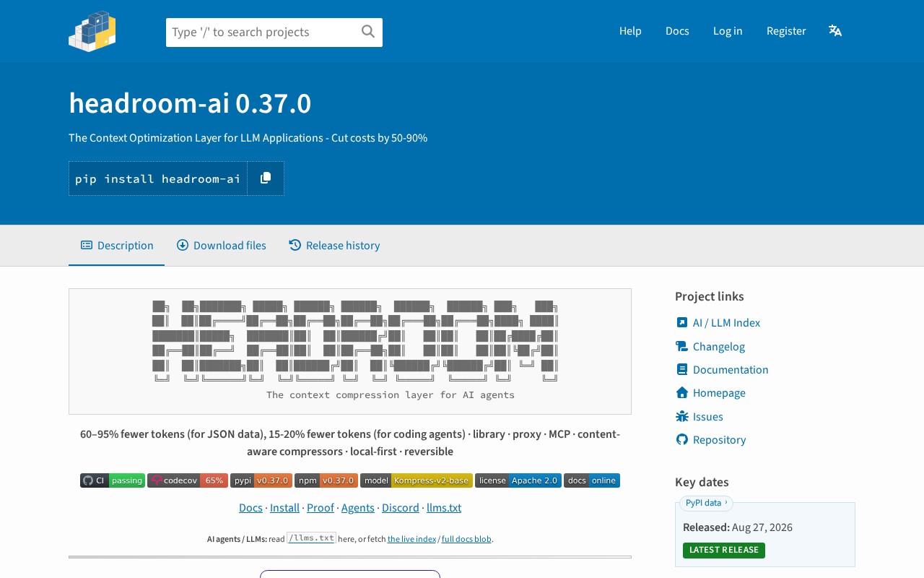Click the Changelog scroll icon
This screenshot has width=924, height=578.
[x=682, y=346]
